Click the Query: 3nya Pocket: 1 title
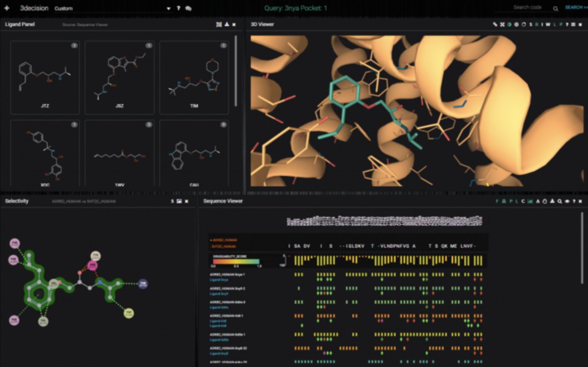 [x=295, y=8]
